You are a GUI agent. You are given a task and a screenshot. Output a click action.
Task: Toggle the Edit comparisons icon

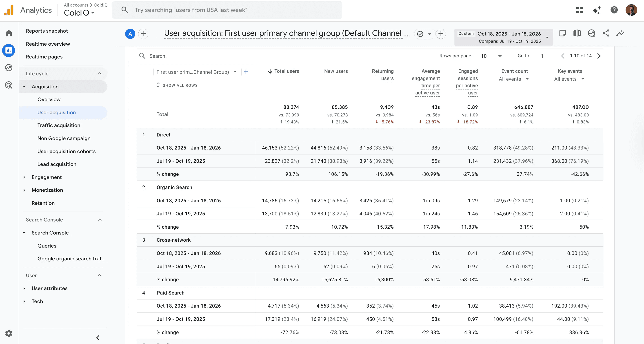click(x=577, y=33)
